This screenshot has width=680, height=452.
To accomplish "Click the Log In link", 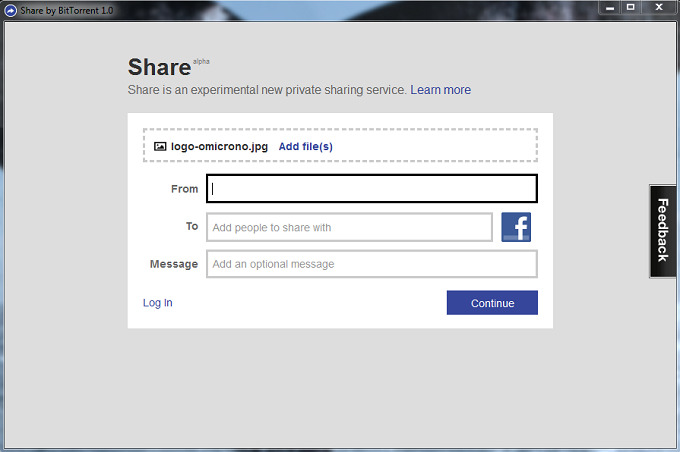I will pos(158,303).
